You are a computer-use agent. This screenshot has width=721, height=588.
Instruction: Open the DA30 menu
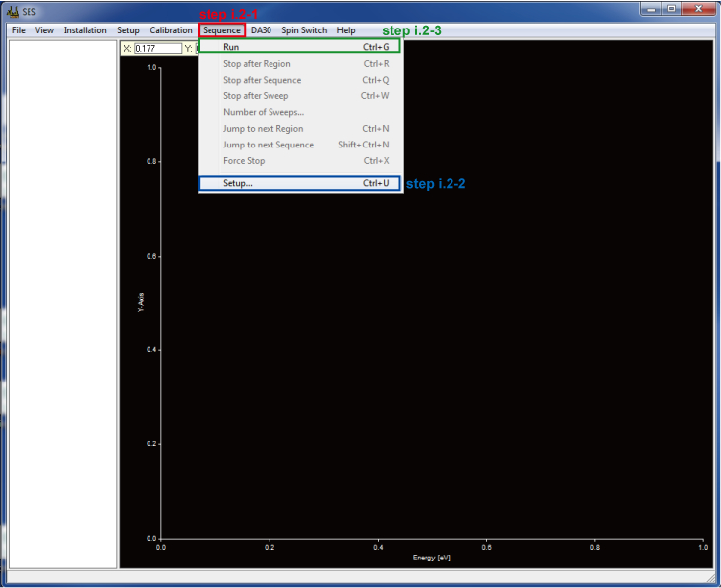click(x=261, y=30)
